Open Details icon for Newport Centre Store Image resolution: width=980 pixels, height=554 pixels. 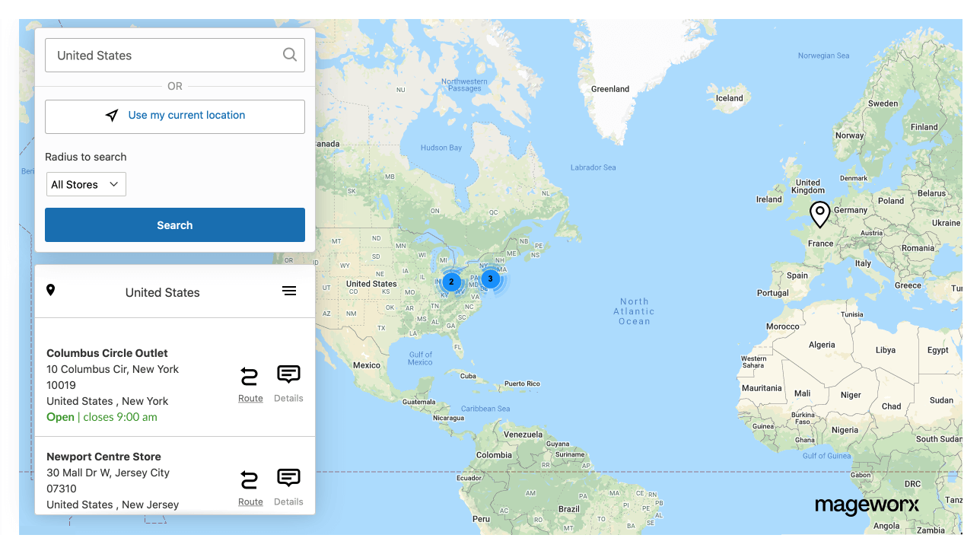tap(288, 478)
